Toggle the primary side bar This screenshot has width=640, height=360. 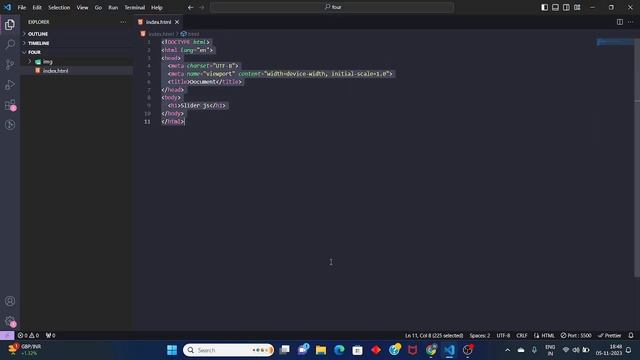click(x=544, y=7)
